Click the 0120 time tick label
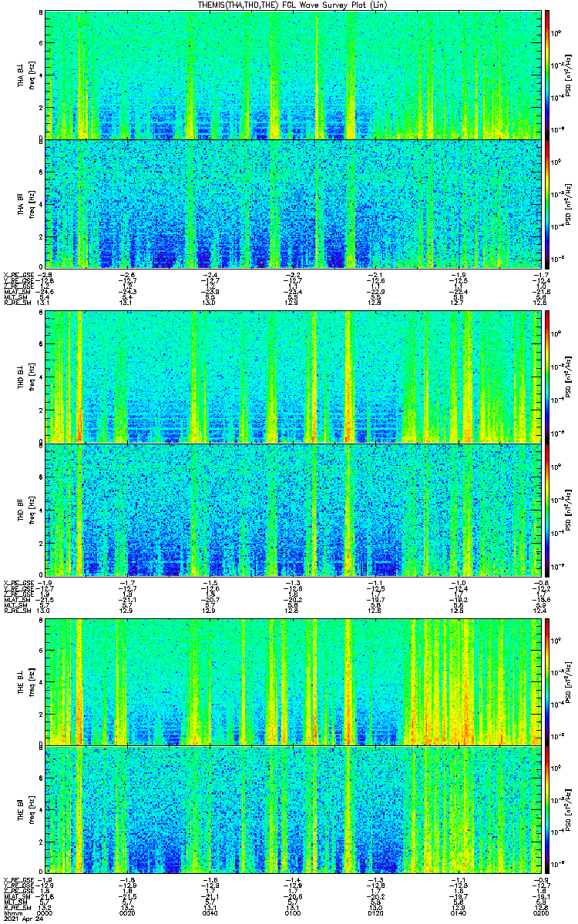578x924 pixels. (x=375, y=912)
